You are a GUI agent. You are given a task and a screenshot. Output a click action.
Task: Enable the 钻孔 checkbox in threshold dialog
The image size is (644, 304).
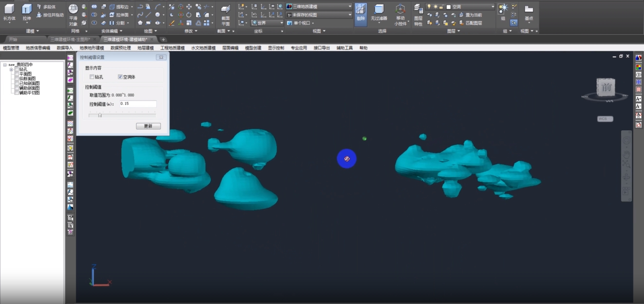92,77
